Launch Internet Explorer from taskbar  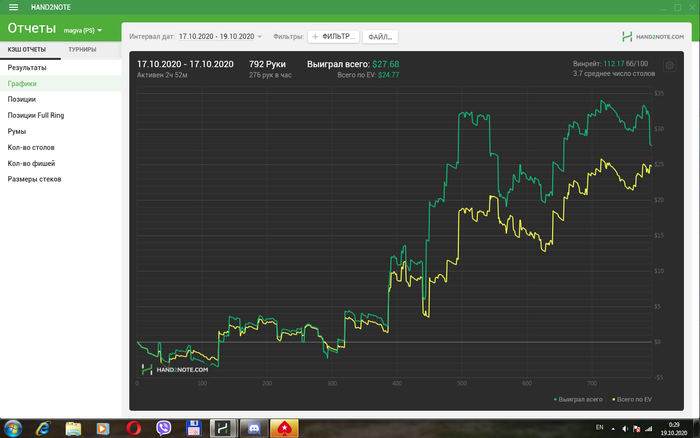[x=43, y=429]
